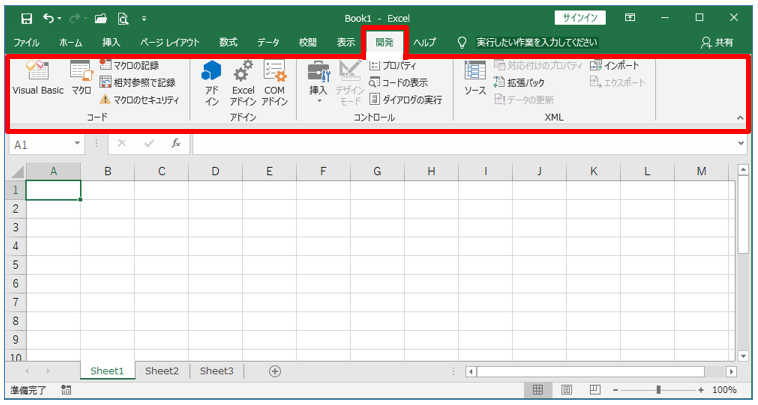Image resolution: width=758 pixels, height=405 pixels.
Task: Click the Redo arrow icon
Action: pyautogui.click(x=74, y=18)
